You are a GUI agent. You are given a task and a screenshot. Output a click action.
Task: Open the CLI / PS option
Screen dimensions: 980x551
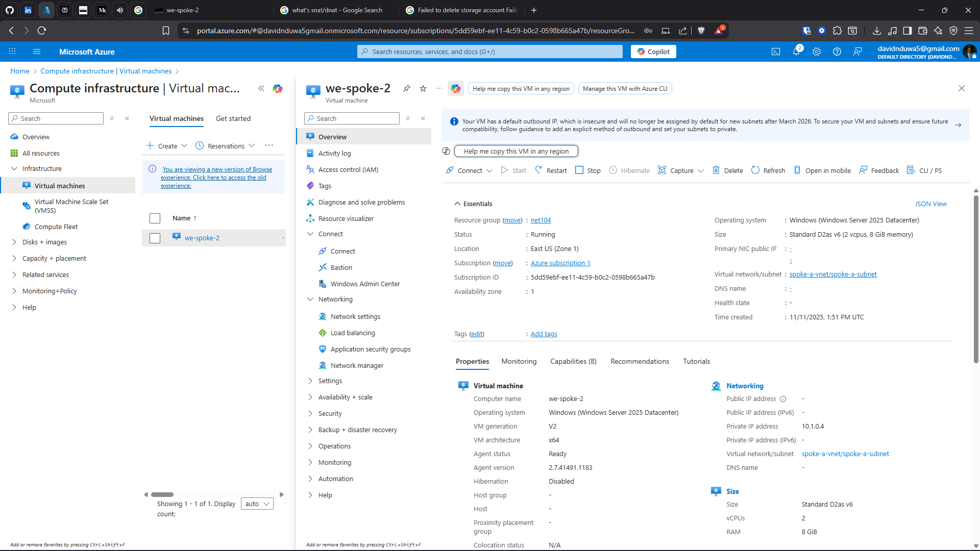tap(924, 170)
